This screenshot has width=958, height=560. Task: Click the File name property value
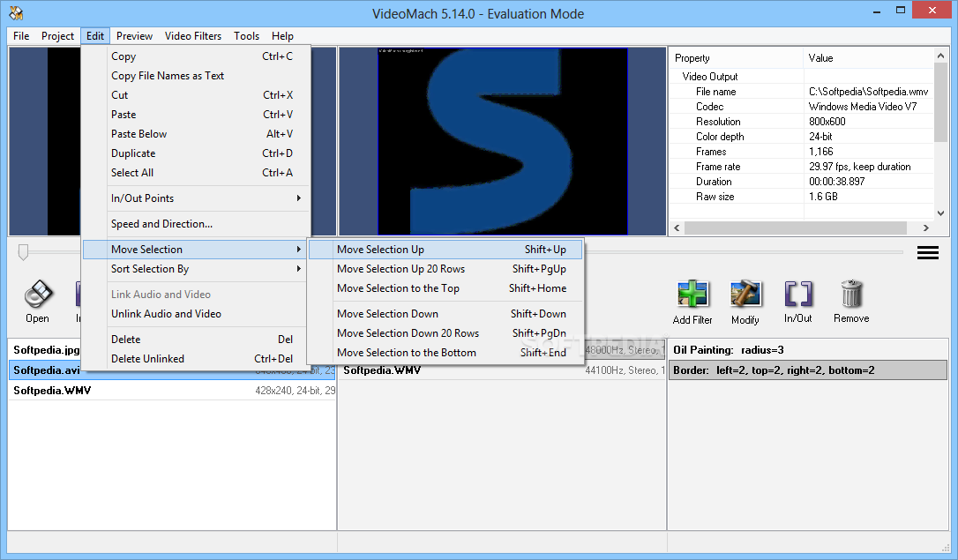pos(868,92)
